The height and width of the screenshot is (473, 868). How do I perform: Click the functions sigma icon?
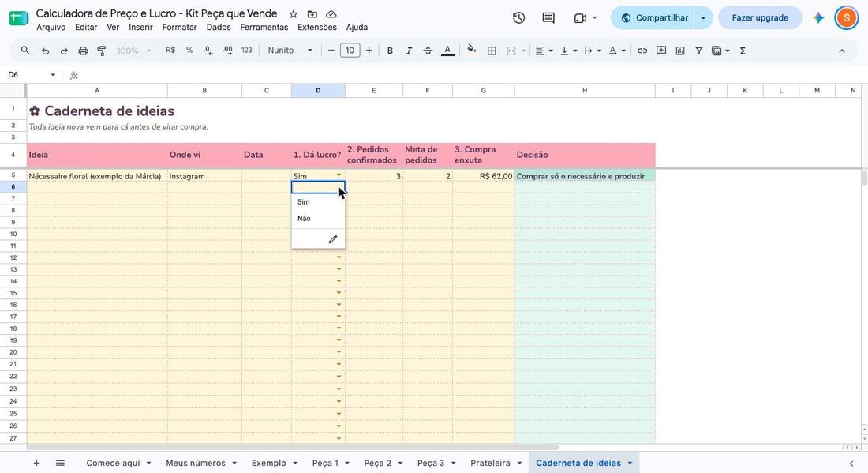(x=743, y=51)
